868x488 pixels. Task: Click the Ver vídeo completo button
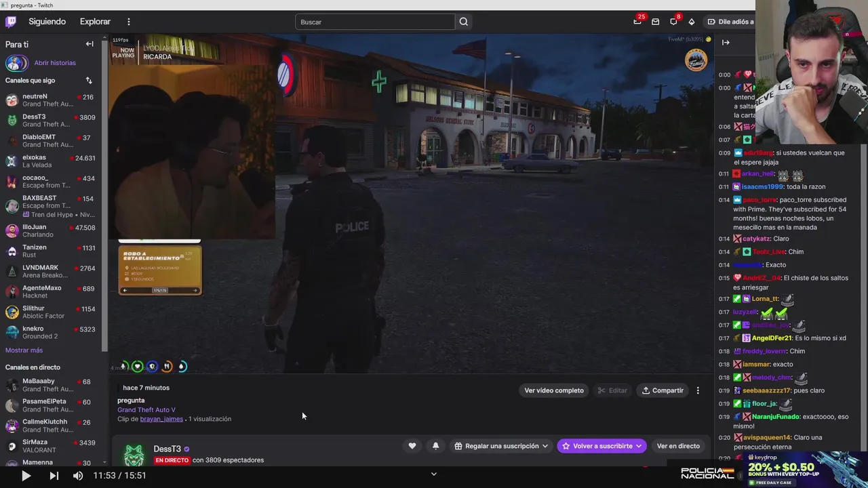click(554, 390)
